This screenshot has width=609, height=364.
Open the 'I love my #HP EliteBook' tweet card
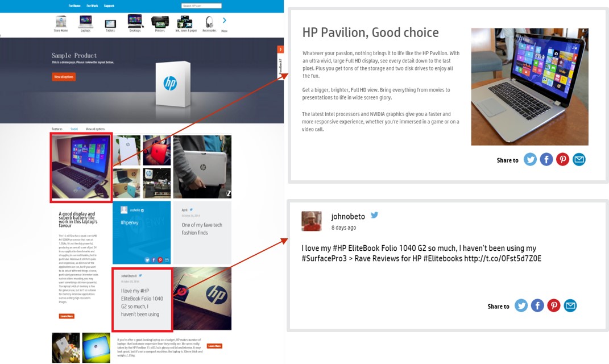(142, 299)
